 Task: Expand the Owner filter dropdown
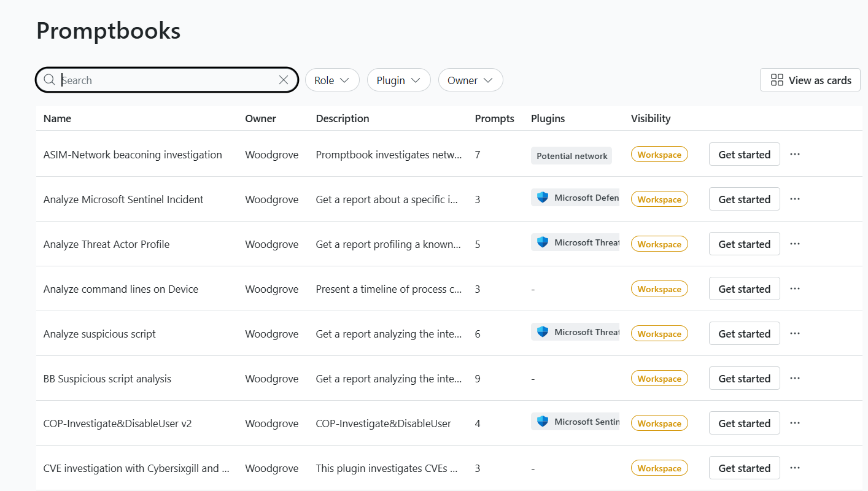[x=470, y=80]
